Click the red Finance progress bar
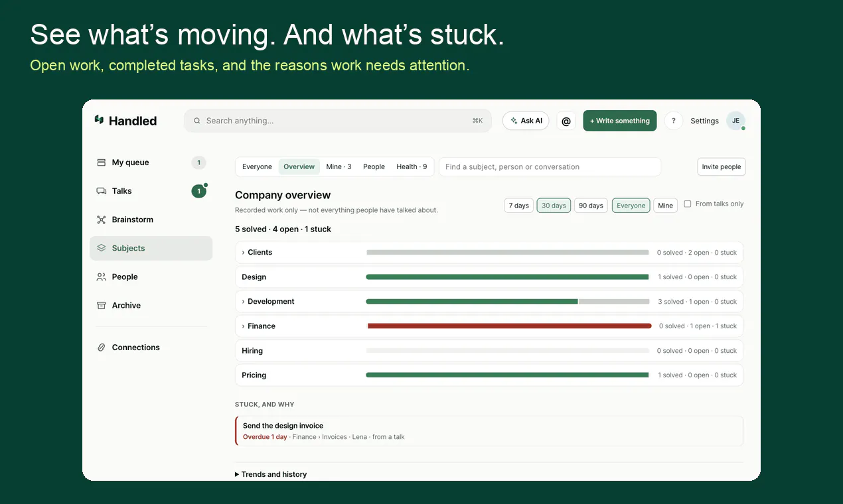 coord(509,326)
